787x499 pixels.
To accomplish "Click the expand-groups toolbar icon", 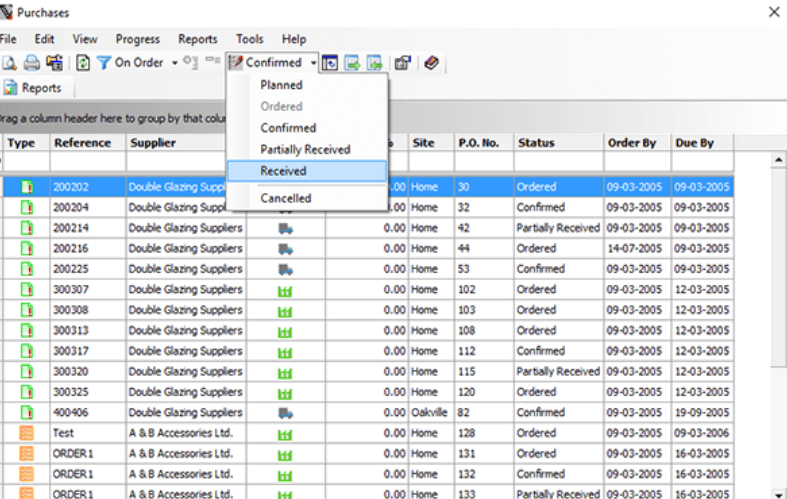I will pos(191,62).
